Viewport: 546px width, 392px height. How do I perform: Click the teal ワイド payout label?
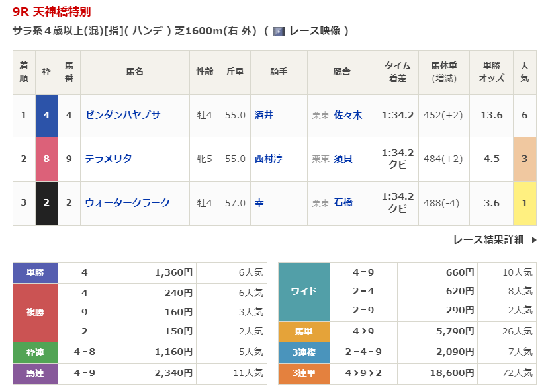coord(304,291)
